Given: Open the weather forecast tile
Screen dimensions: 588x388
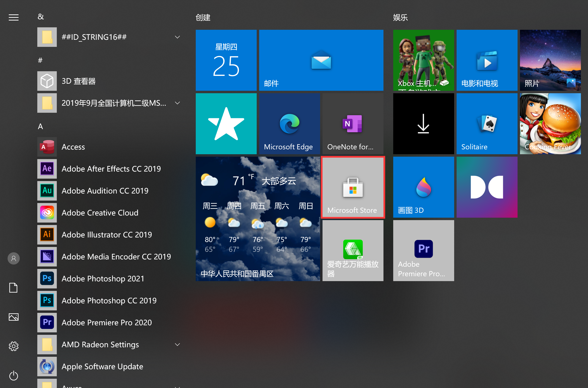Looking at the screenshot, I should pyautogui.click(x=257, y=219).
